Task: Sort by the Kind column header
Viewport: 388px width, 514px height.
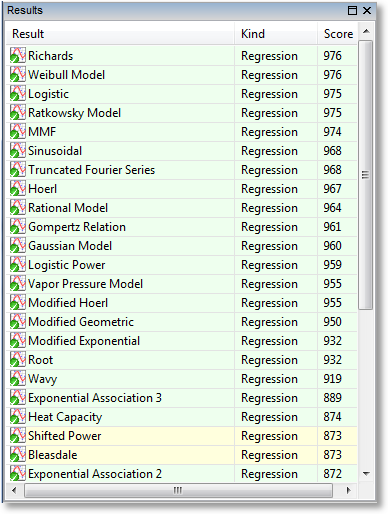Action: point(276,34)
